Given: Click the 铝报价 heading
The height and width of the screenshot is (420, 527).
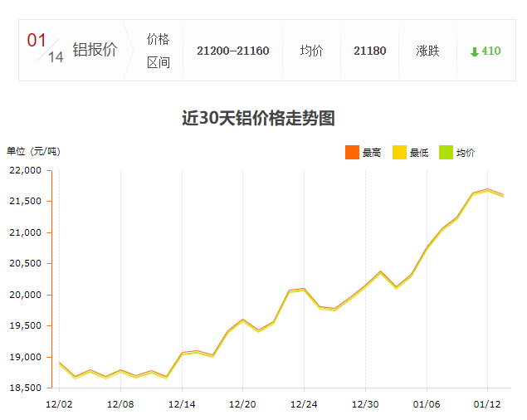Looking at the screenshot, I should tap(95, 50).
